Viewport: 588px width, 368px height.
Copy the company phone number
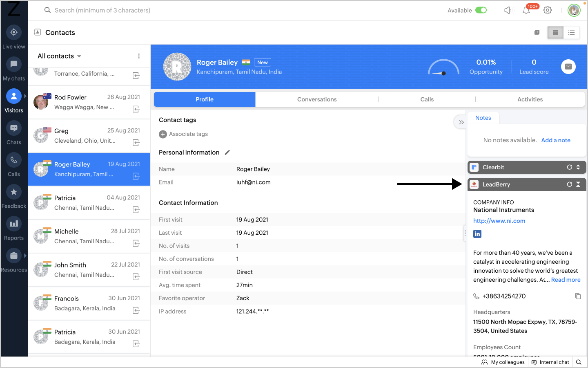coord(578,296)
